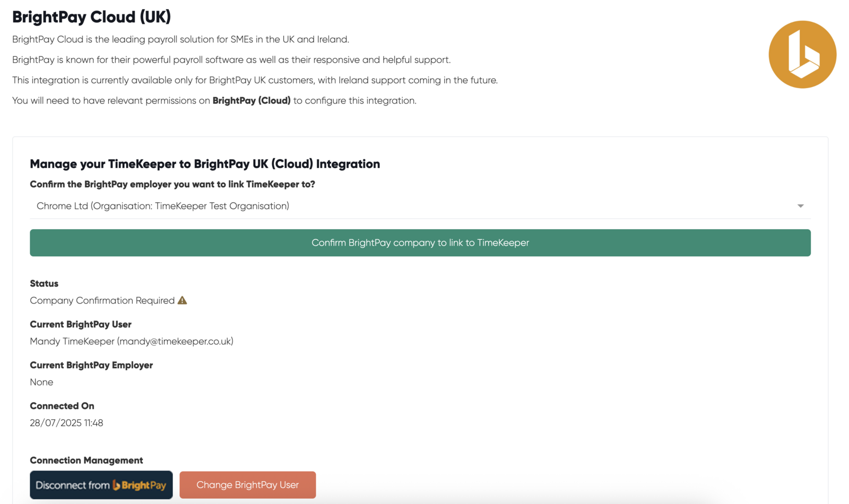The width and height of the screenshot is (849, 504).
Task: Click the Connected On label
Action: [x=62, y=406]
